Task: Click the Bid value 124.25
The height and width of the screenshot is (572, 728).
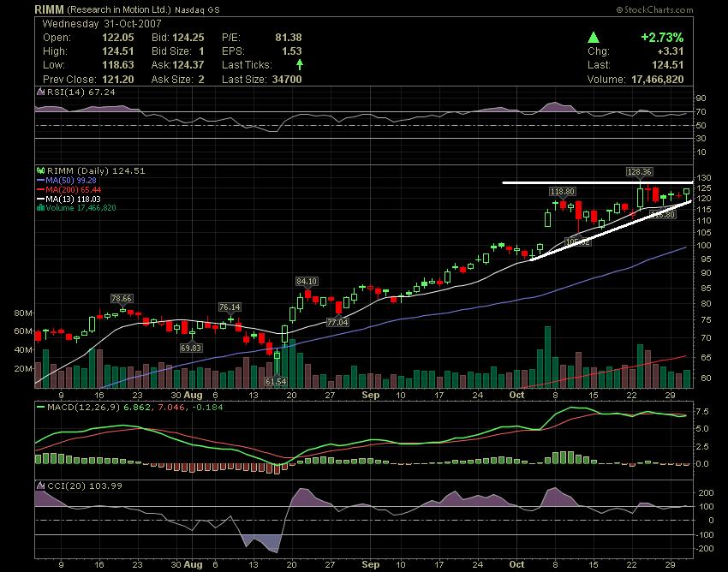Action: point(188,38)
